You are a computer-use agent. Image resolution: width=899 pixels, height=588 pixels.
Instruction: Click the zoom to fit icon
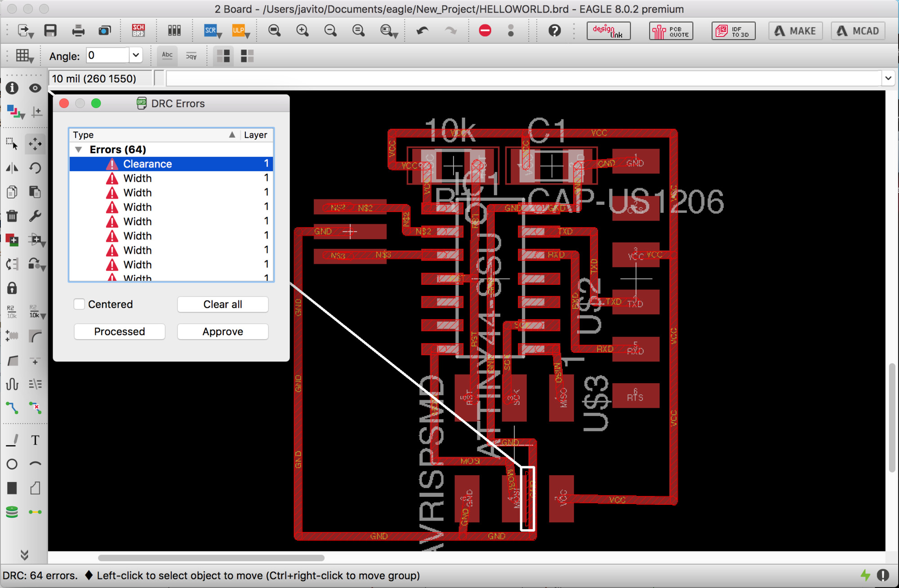tap(275, 31)
